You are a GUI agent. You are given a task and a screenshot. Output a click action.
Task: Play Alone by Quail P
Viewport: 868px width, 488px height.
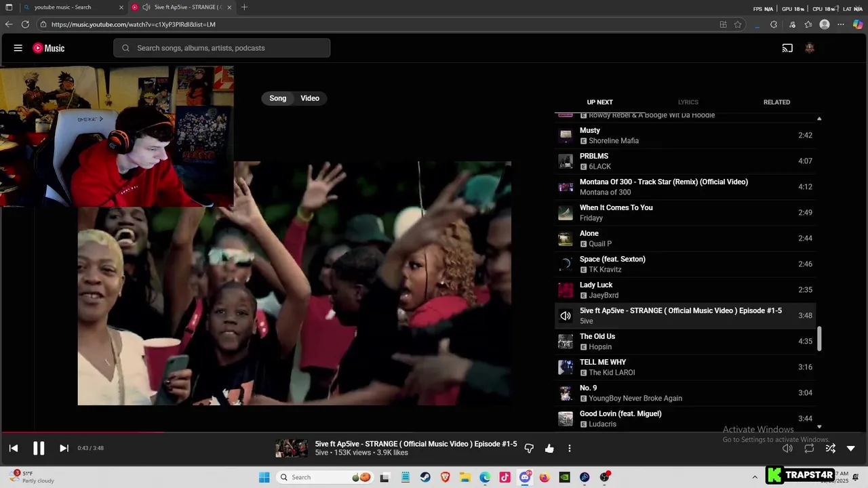coord(685,239)
